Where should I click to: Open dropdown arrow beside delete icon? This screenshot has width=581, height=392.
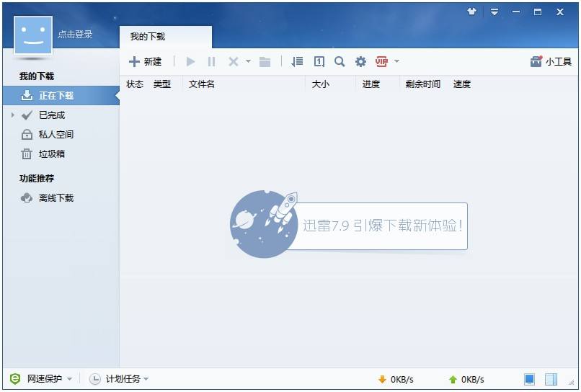pos(248,61)
